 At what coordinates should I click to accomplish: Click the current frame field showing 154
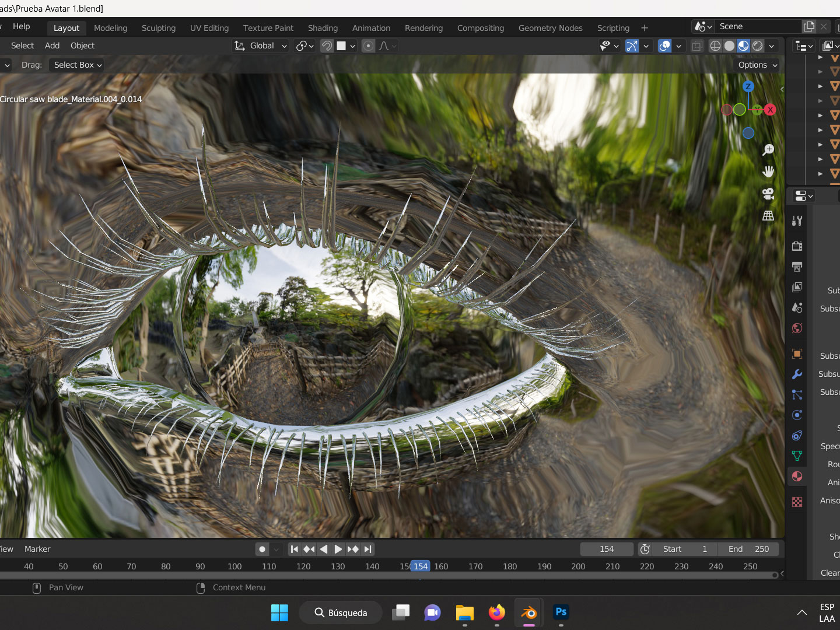click(606, 549)
